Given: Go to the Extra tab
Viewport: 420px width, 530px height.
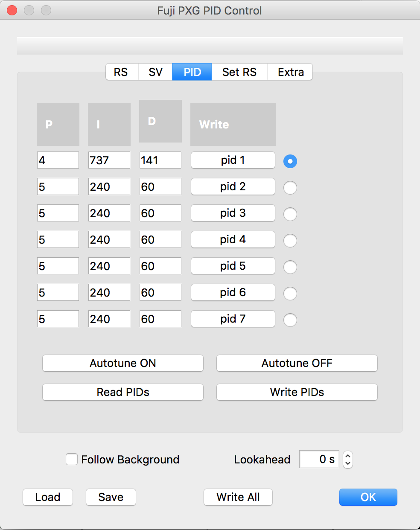Looking at the screenshot, I should [290, 72].
